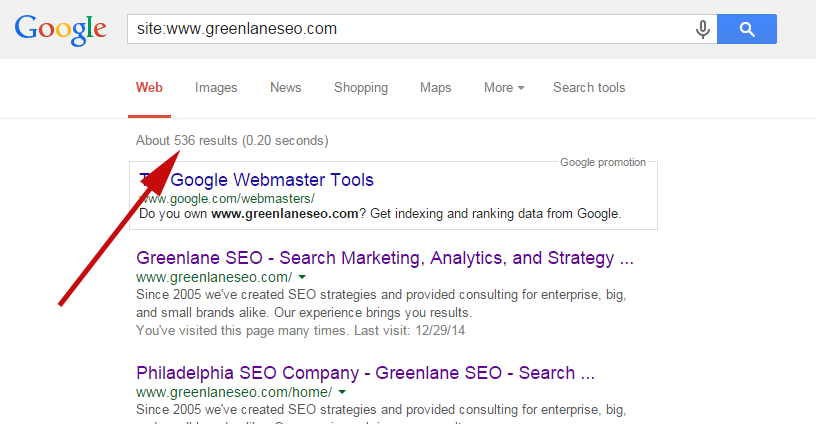Expand the arrow beside www.greenlaneseo.com/ URL
The width and height of the screenshot is (816, 424).
click(x=302, y=277)
